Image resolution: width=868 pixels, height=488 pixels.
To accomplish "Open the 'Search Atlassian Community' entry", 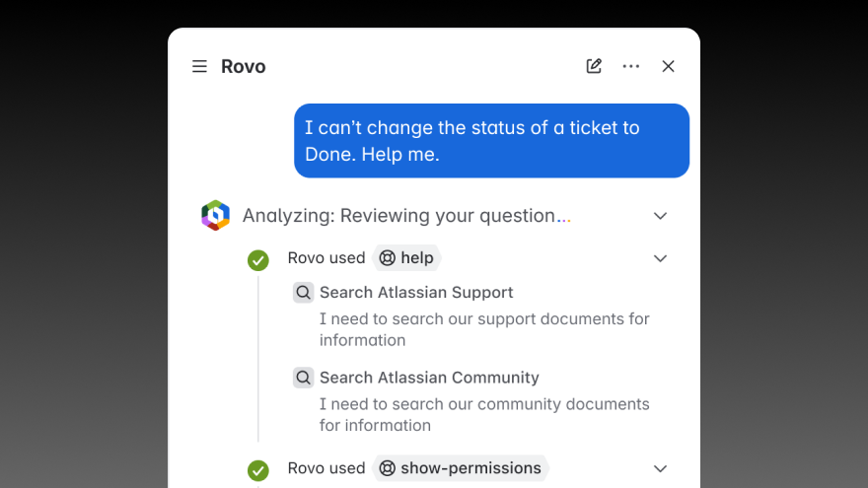I will (429, 378).
